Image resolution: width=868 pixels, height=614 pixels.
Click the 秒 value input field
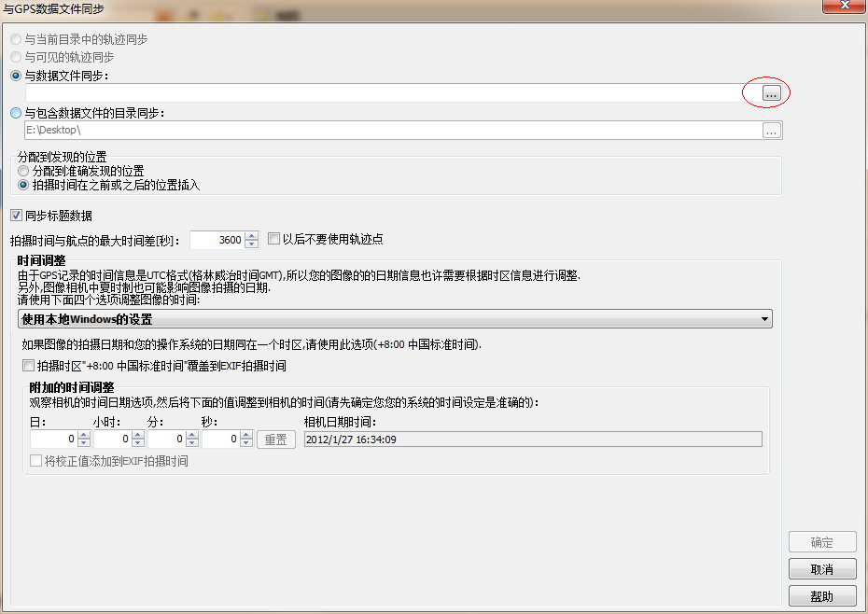pyautogui.click(x=221, y=440)
